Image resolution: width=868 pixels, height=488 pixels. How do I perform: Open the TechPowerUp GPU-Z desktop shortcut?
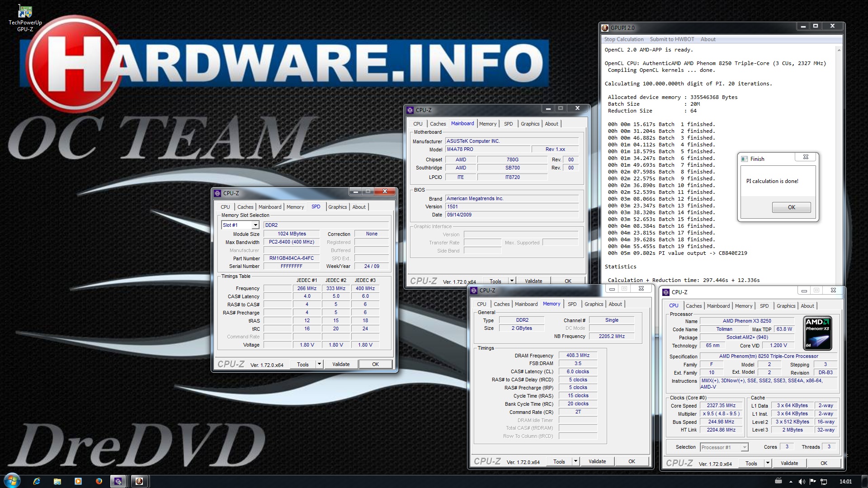[25, 19]
